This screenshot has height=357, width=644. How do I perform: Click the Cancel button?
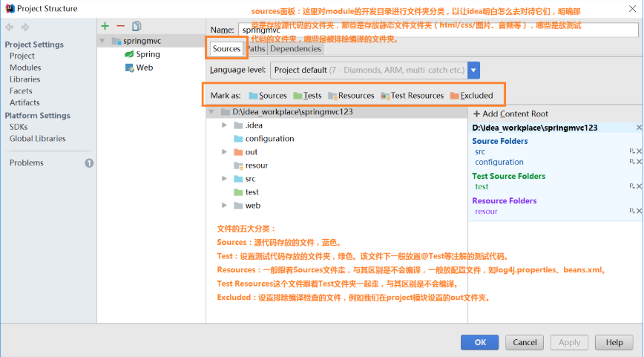pyautogui.click(x=525, y=342)
